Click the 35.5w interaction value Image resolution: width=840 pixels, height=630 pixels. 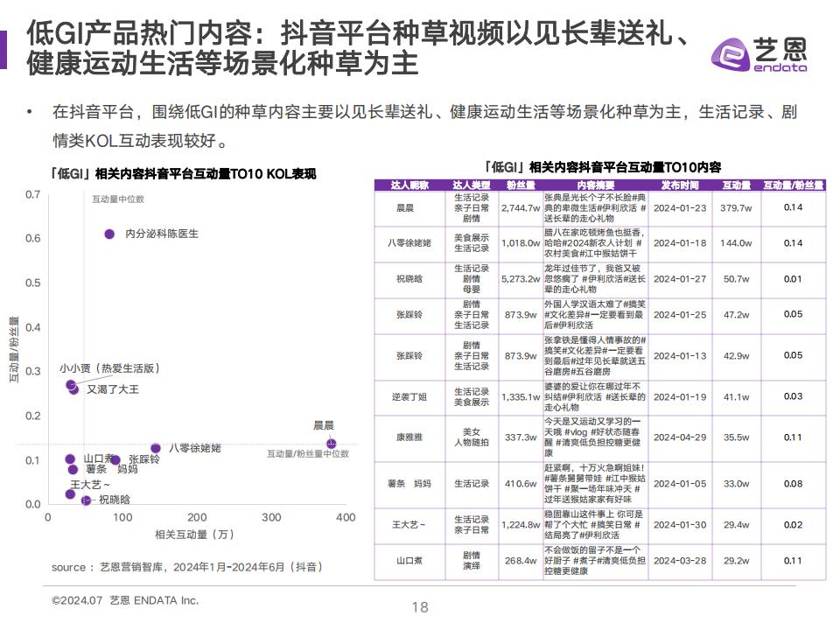tap(736, 437)
